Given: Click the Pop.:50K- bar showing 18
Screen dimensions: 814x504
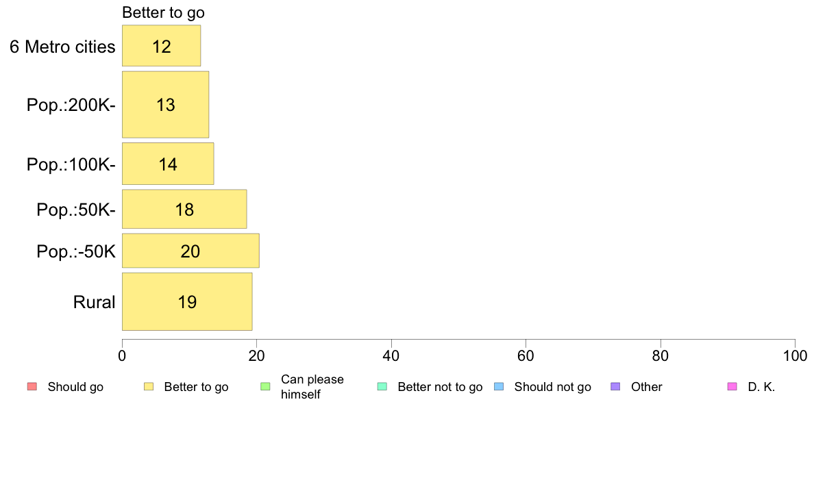Looking at the screenshot, I should pyautogui.click(x=184, y=209).
